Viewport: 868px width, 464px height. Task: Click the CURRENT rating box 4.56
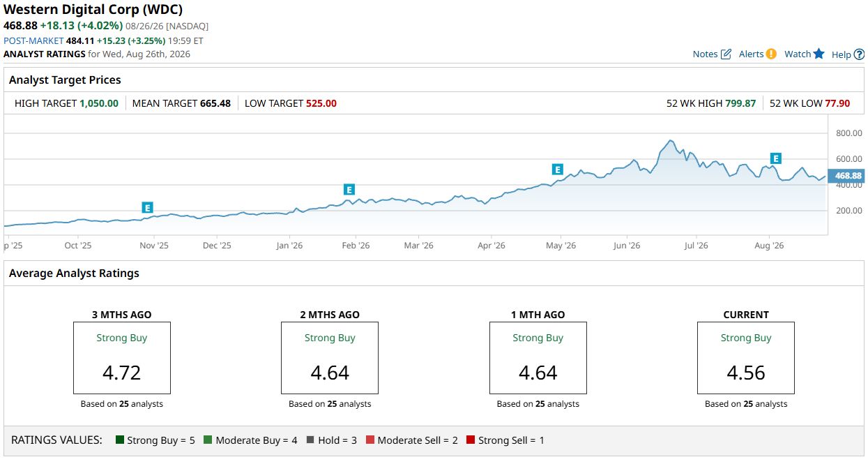pos(746,358)
